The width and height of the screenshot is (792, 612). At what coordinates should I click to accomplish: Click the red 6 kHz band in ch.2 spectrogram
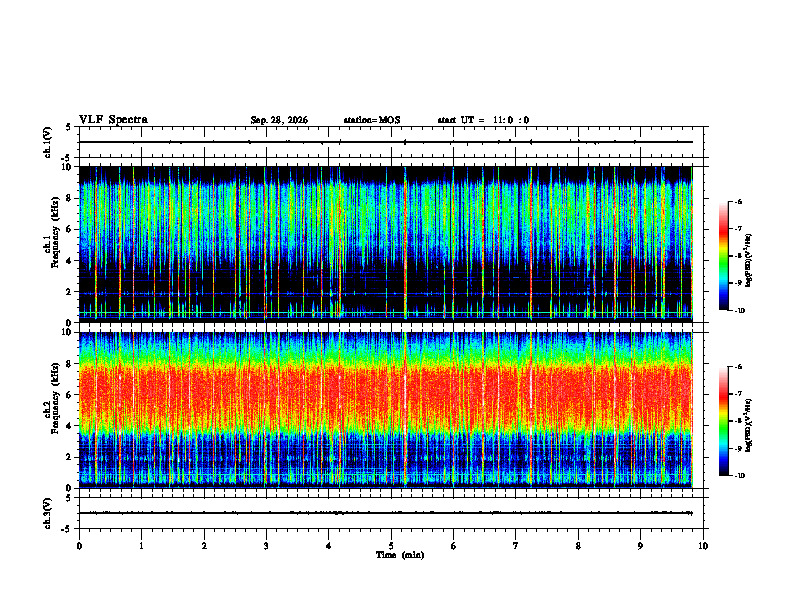385,395
